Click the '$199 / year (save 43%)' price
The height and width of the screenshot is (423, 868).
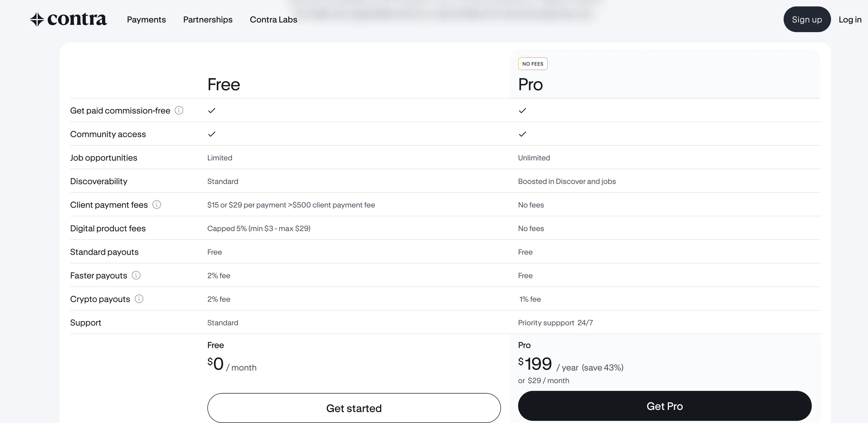click(x=571, y=364)
